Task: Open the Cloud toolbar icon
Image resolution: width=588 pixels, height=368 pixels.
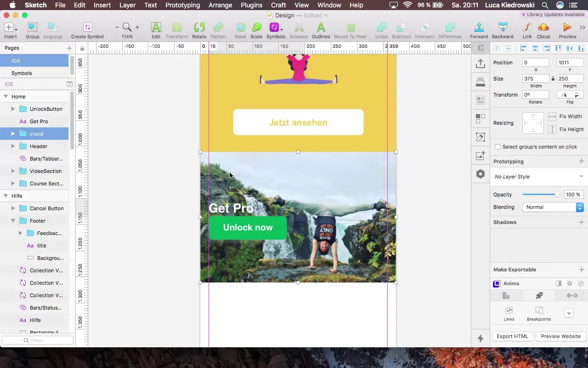Action: [x=543, y=28]
